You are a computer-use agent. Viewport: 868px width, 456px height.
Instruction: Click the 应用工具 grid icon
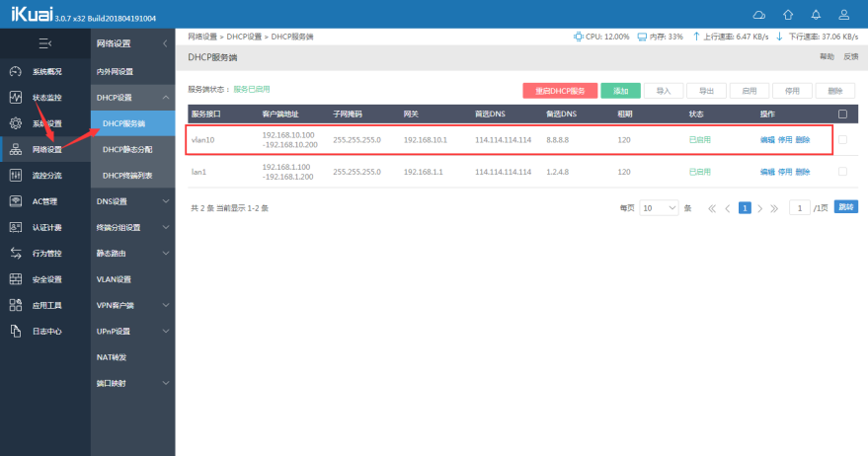coord(16,305)
